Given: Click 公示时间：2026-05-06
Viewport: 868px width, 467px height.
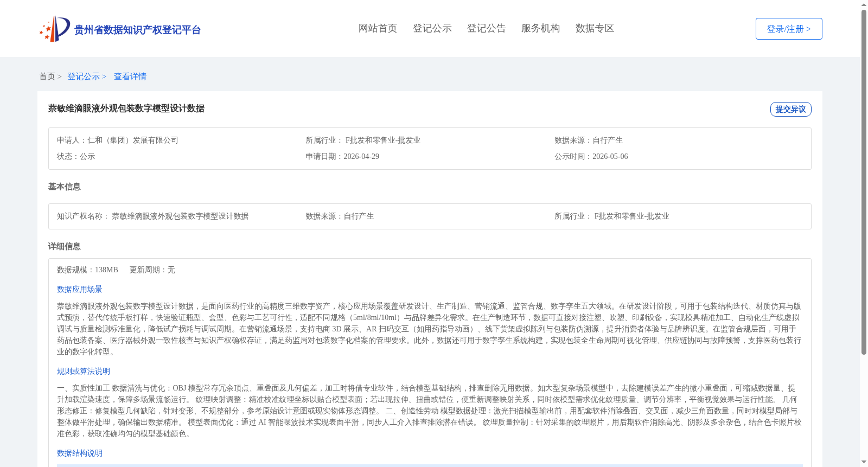Looking at the screenshot, I should 591,156.
